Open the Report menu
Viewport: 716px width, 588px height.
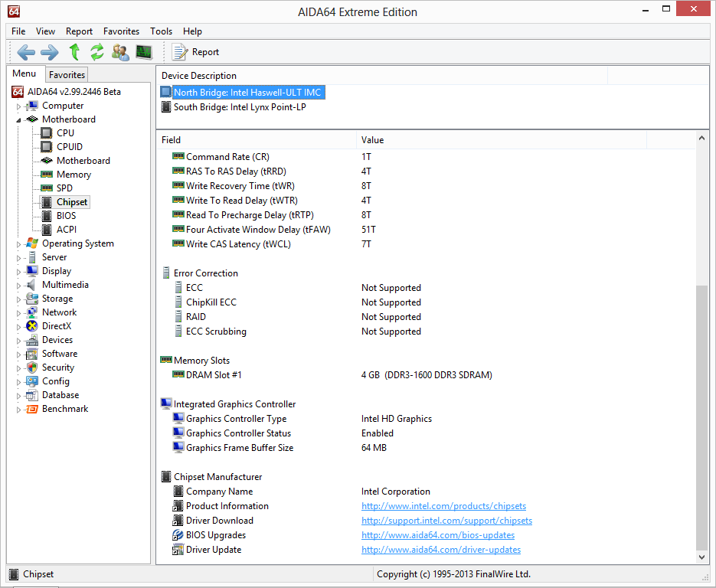pos(79,31)
